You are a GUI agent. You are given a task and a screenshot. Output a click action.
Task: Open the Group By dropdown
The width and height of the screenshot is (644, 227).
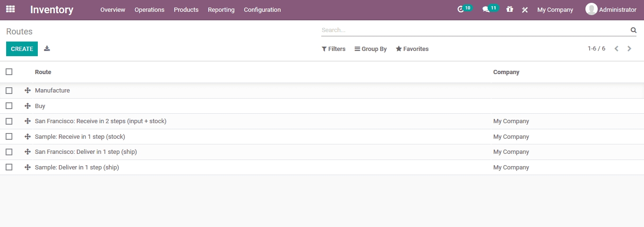[x=370, y=49]
